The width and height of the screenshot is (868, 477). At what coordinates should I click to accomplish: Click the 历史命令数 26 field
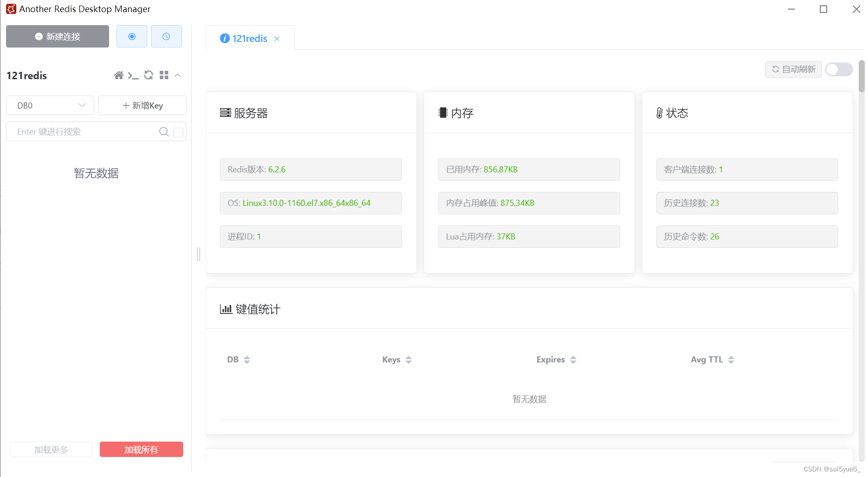(747, 237)
